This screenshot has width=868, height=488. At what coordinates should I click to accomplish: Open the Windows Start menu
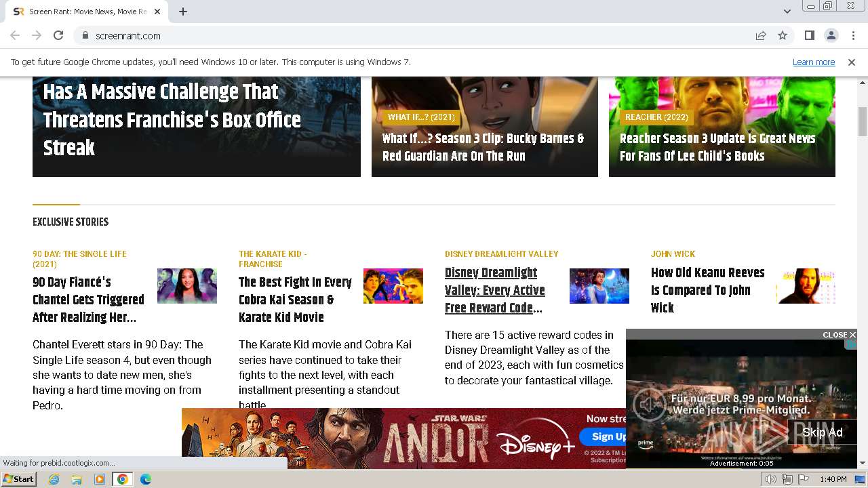point(19,479)
